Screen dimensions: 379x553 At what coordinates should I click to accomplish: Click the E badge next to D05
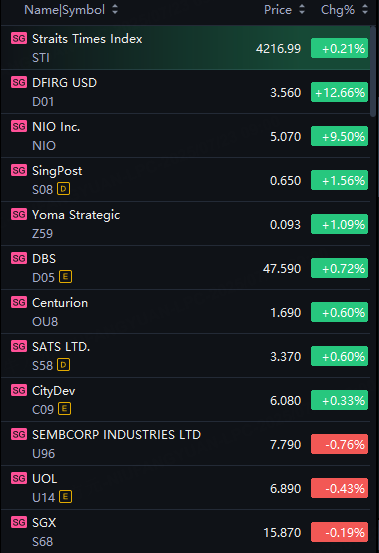(65, 277)
